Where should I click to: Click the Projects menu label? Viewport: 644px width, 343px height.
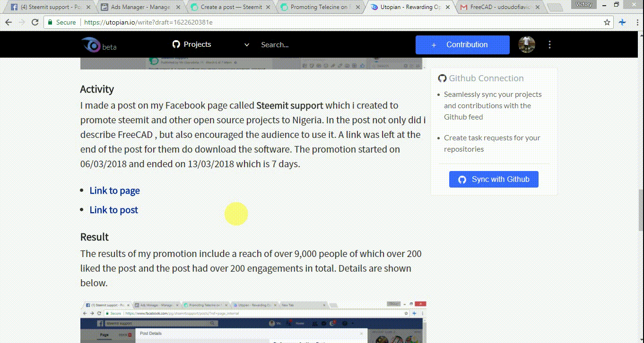tap(197, 44)
